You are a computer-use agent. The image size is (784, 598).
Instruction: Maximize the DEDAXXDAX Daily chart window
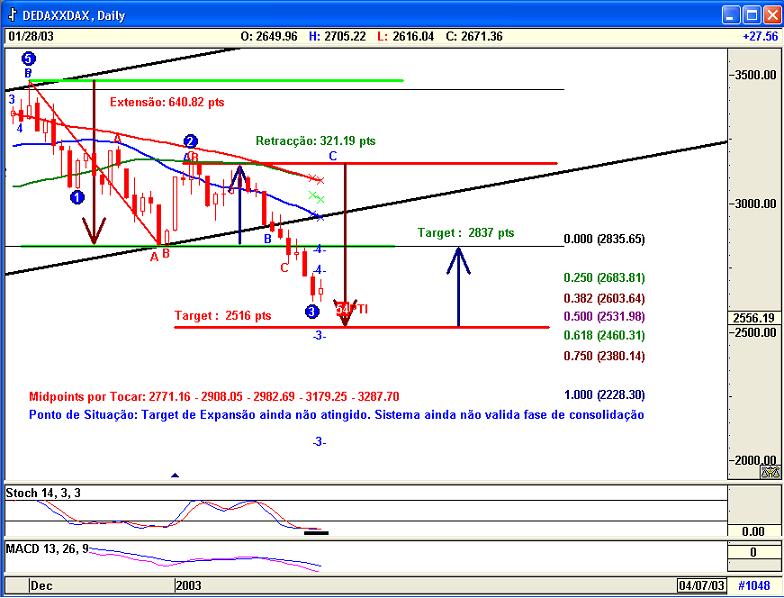[752, 15]
